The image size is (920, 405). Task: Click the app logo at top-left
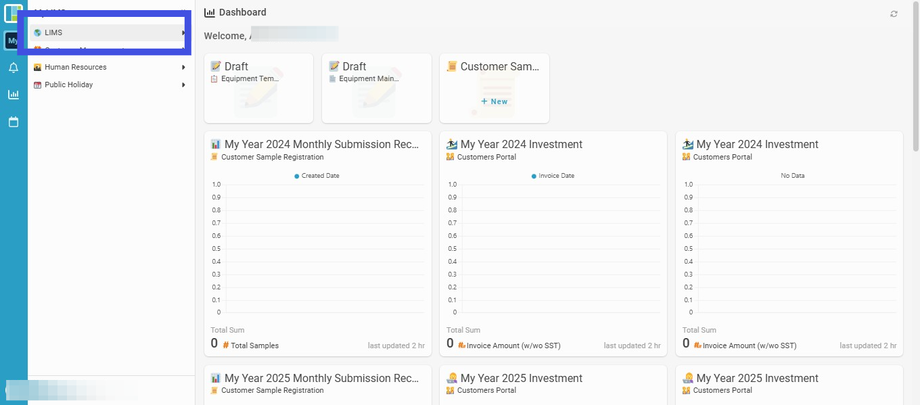click(12, 13)
